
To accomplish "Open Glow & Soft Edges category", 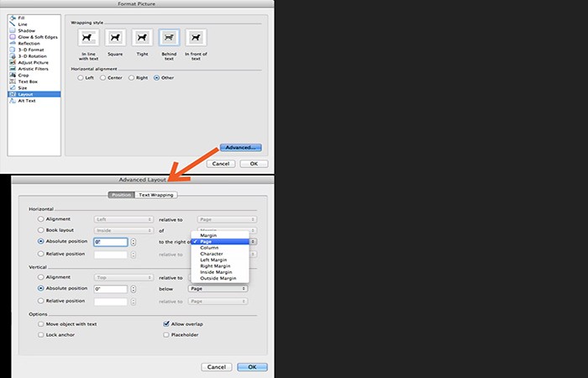I will point(34,37).
